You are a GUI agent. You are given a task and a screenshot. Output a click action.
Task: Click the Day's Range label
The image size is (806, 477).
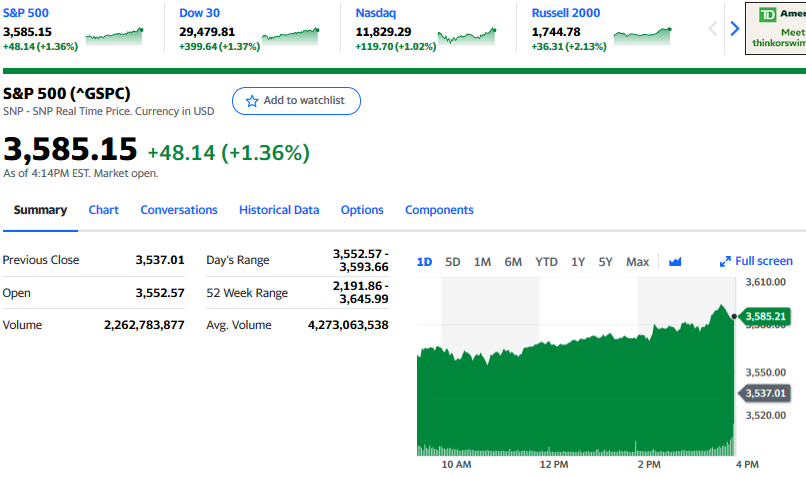click(x=237, y=260)
